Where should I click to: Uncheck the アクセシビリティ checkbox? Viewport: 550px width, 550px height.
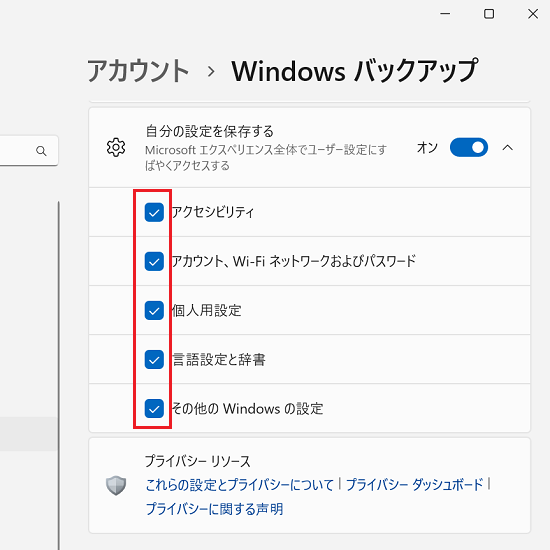click(154, 212)
